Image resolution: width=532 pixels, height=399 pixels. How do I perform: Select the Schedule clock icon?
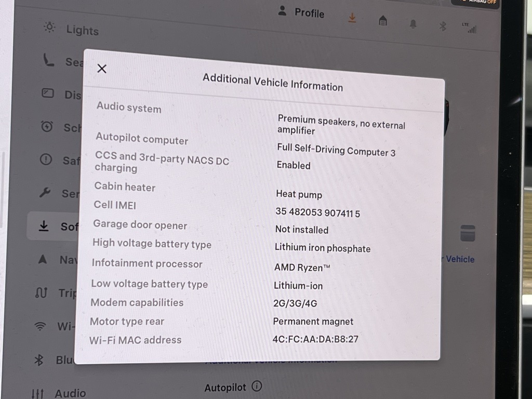[x=47, y=126]
